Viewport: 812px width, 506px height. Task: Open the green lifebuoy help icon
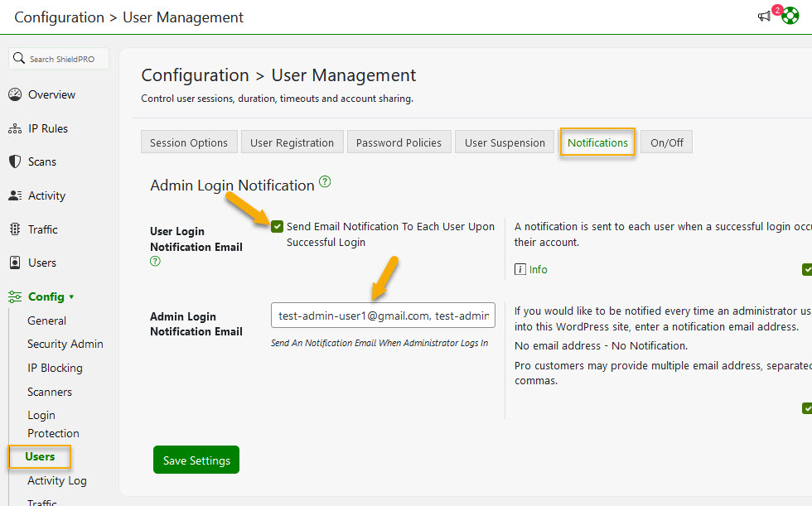click(x=790, y=15)
